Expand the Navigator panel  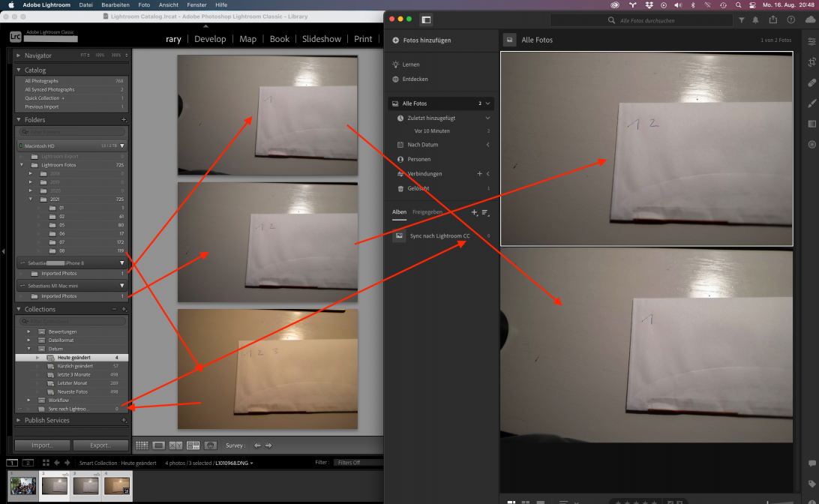(x=19, y=55)
